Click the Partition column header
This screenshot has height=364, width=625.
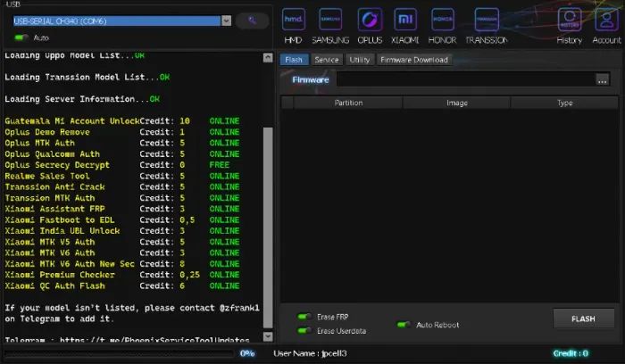348,103
